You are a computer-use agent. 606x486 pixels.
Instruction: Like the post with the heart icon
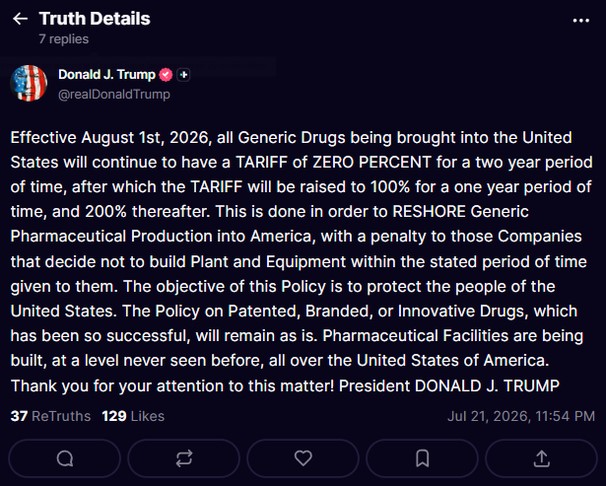point(303,459)
